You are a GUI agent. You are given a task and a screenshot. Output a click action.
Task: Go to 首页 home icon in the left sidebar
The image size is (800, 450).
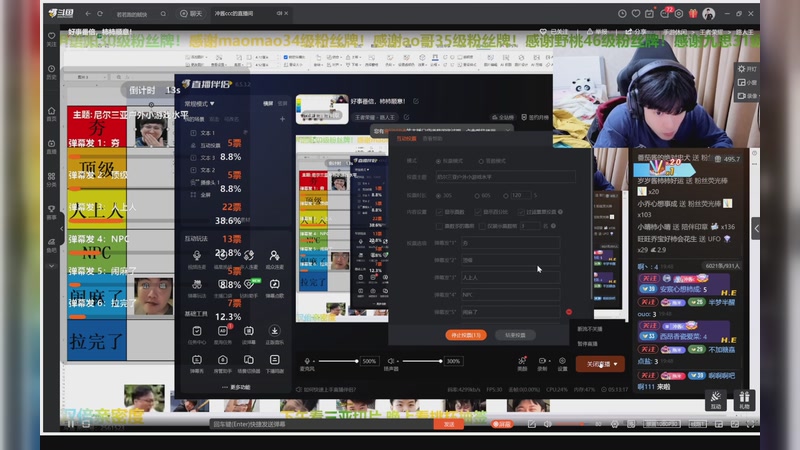point(52,113)
